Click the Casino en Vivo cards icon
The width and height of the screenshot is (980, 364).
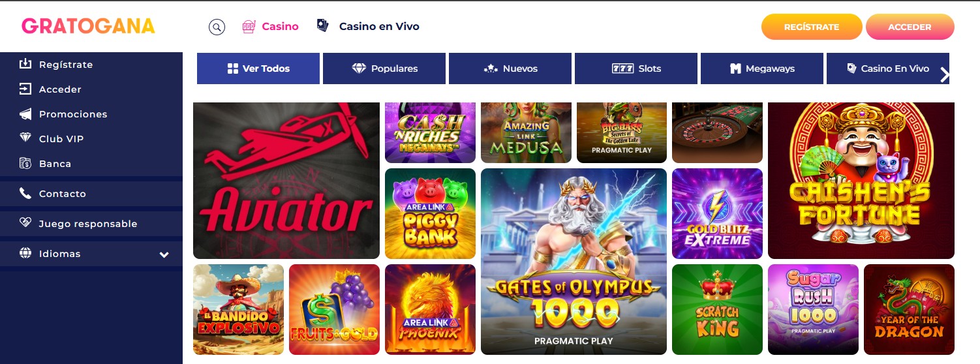322,26
